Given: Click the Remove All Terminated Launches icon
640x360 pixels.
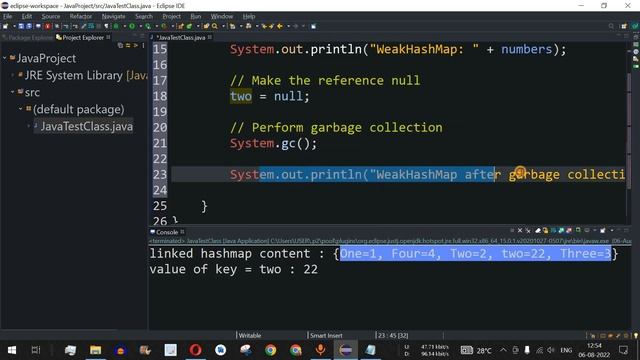Looking at the screenshot, I should [528, 231].
